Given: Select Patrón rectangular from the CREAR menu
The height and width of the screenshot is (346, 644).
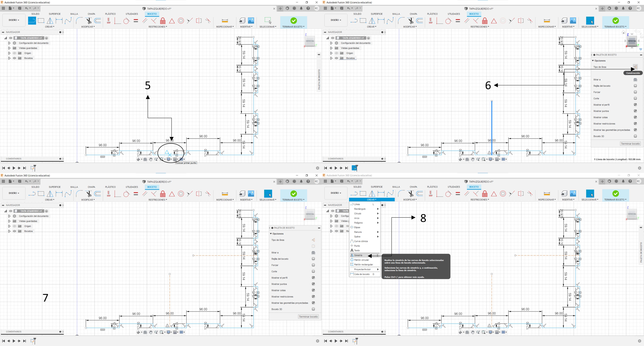Looking at the screenshot, I should pos(363,265).
